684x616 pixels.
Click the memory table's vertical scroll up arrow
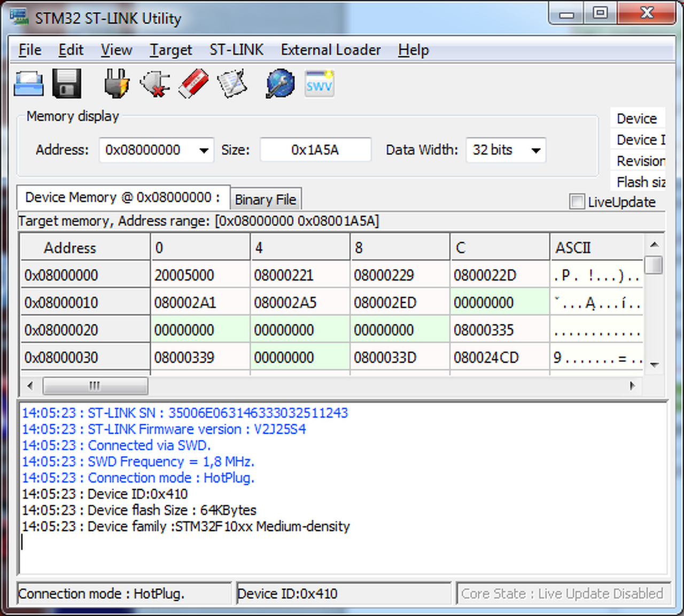654,245
